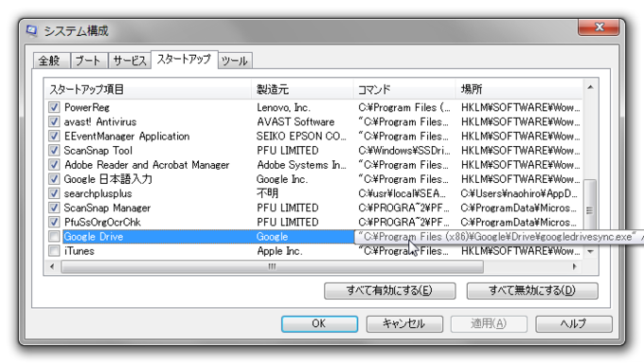The width and height of the screenshot is (644, 364).
Task: Click the horizontal scrollbar thumb
Action: pos(273,266)
